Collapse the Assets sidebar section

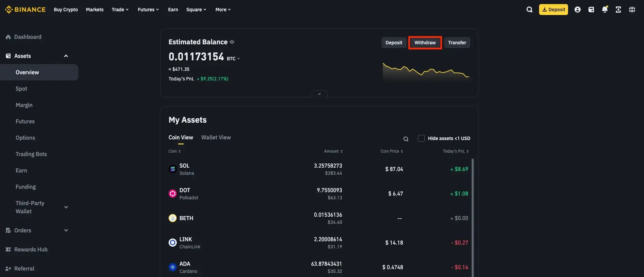(x=66, y=56)
